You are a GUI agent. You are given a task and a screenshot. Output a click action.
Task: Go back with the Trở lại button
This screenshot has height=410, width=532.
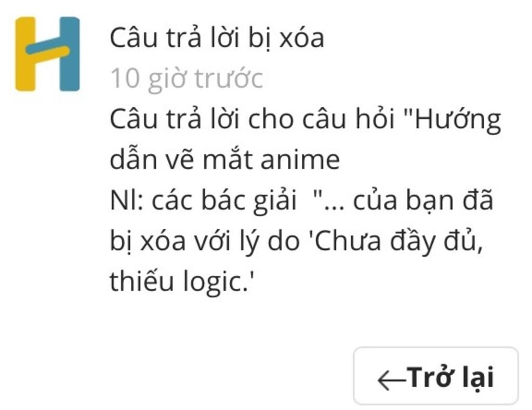point(436,376)
